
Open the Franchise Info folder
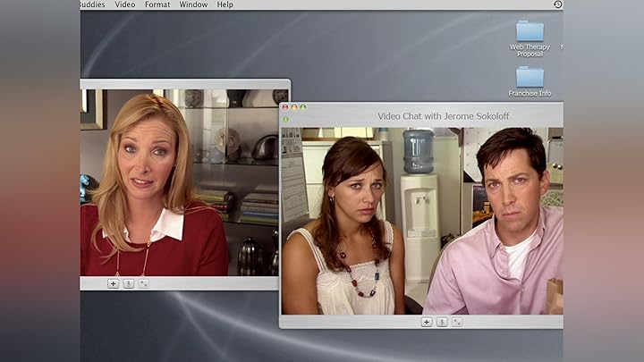530,79
